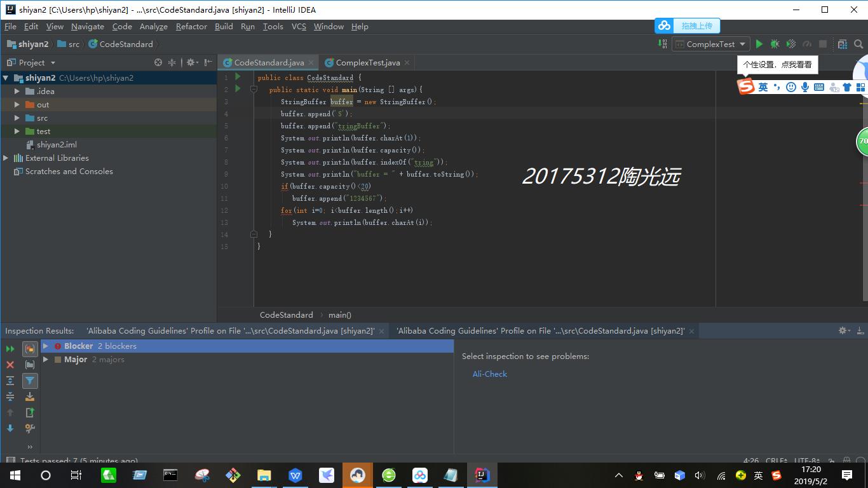Expand the .idea folder
This screenshot has width=868, height=488.
(17, 91)
